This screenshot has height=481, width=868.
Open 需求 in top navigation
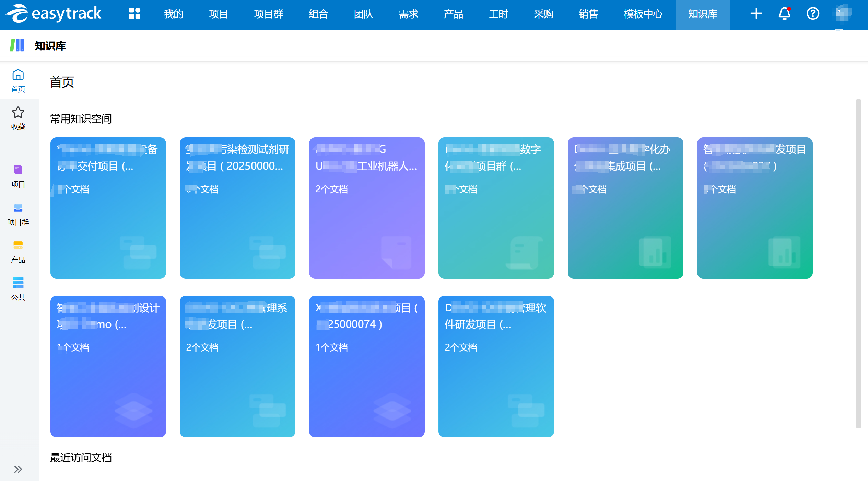(408, 14)
